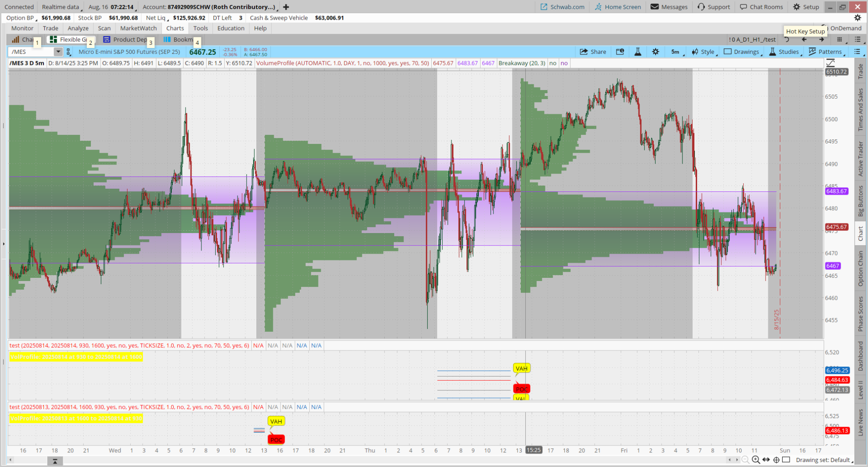Open the chart grid layout icon
The height and width of the screenshot is (467, 868).
pos(839,40)
